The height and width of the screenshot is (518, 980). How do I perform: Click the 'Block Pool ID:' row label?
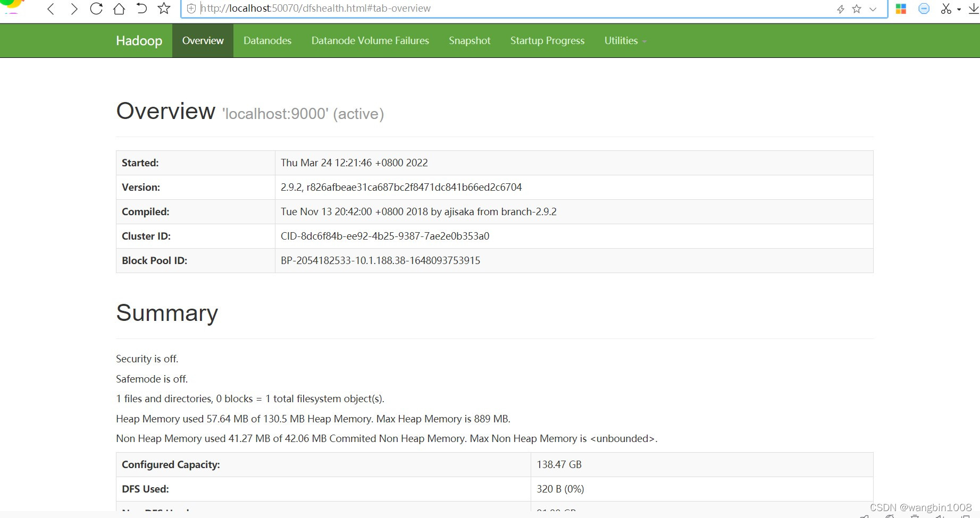point(155,261)
